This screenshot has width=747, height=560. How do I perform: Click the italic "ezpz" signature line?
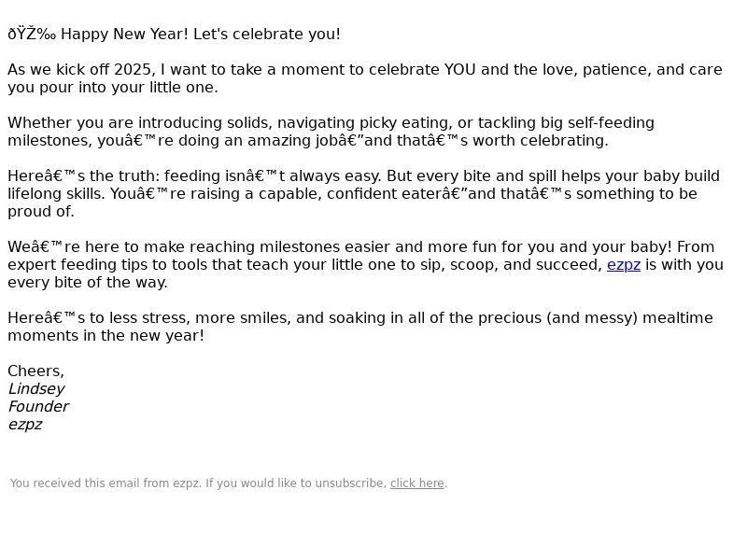[25, 425]
